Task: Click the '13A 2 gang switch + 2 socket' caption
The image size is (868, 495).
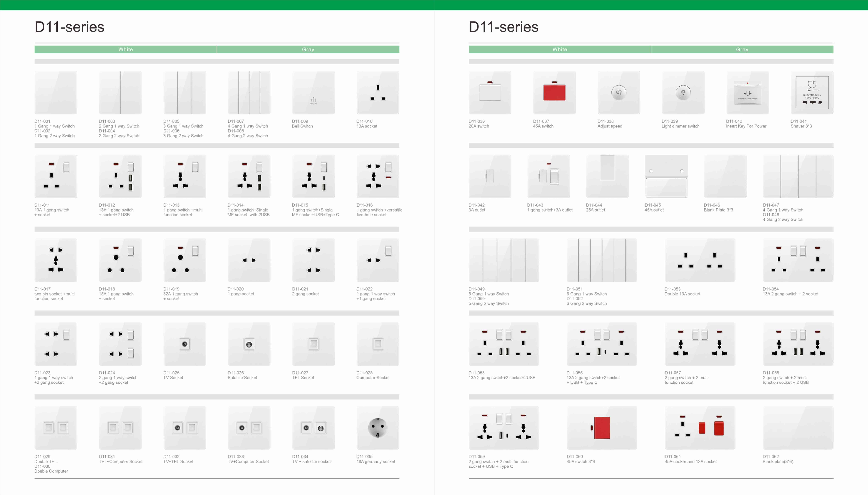Action: tap(791, 294)
